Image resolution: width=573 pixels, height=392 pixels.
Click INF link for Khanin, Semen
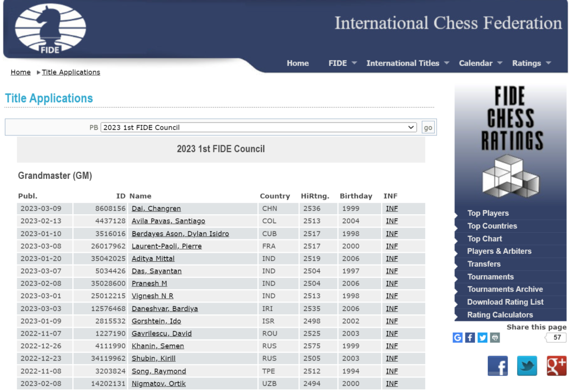pyautogui.click(x=392, y=346)
